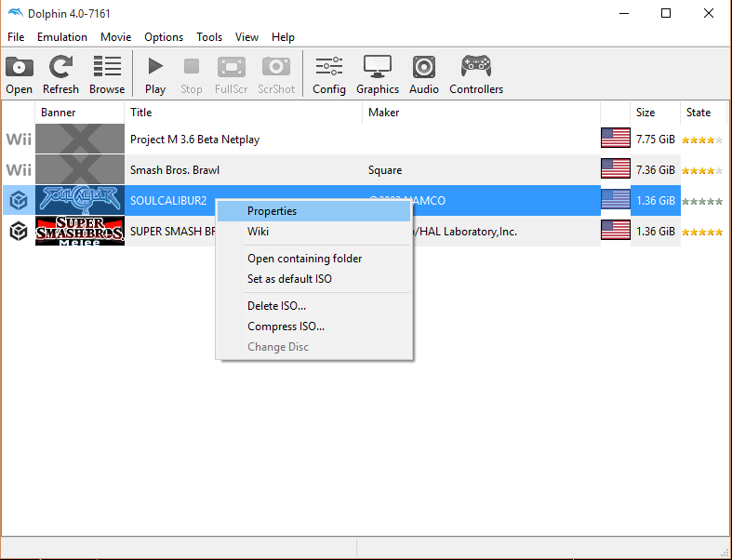Sort list by State column header

pyautogui.click(x=703, y=113)
